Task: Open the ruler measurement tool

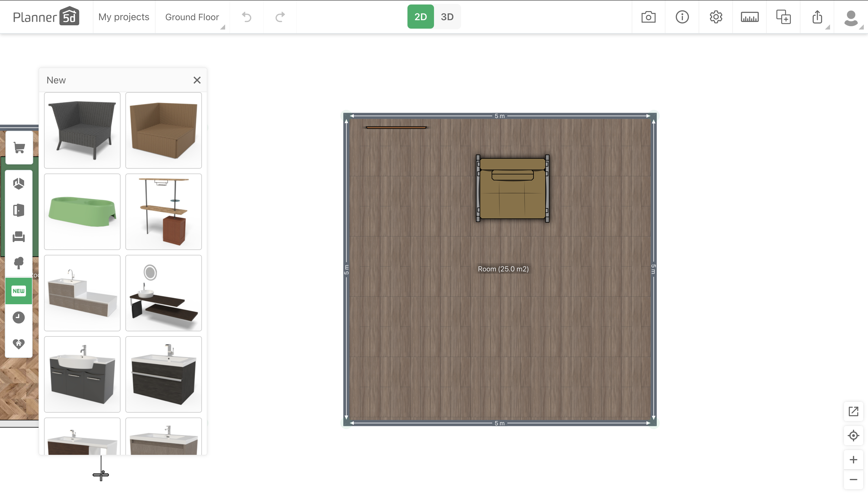Action: point(750,17)
